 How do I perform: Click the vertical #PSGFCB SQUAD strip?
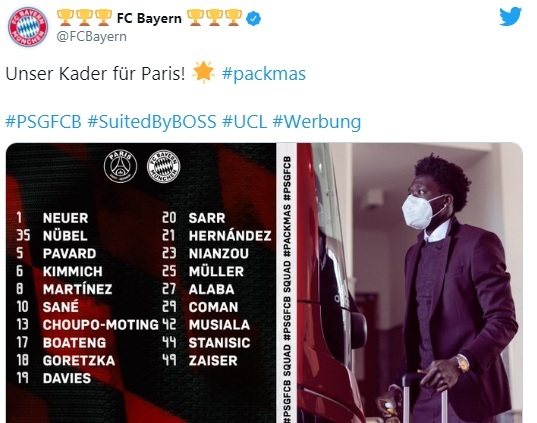(x=287, y=283)
